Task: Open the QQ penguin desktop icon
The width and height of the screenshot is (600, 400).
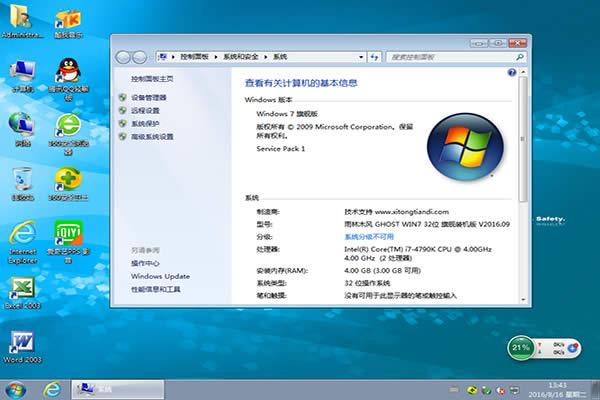Action: (67, 68)
